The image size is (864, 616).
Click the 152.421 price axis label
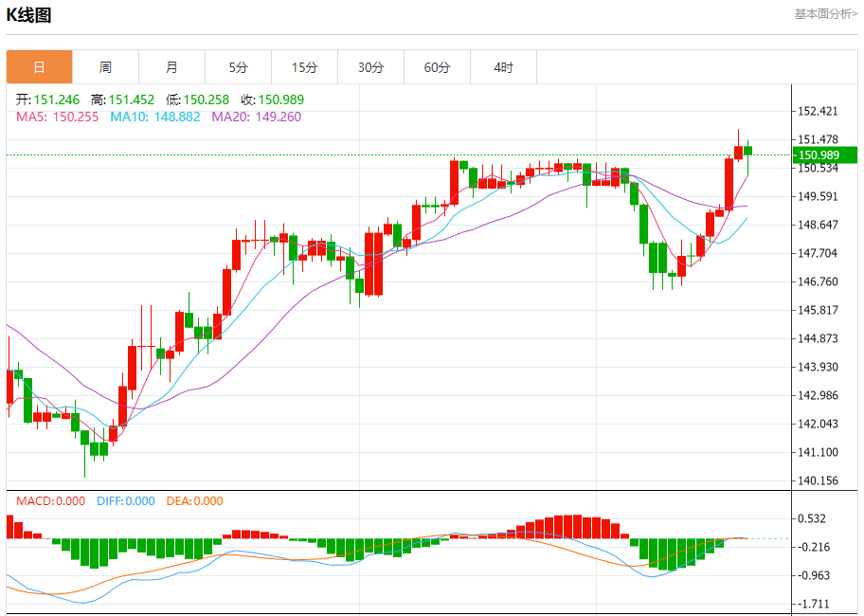point(818,111)
